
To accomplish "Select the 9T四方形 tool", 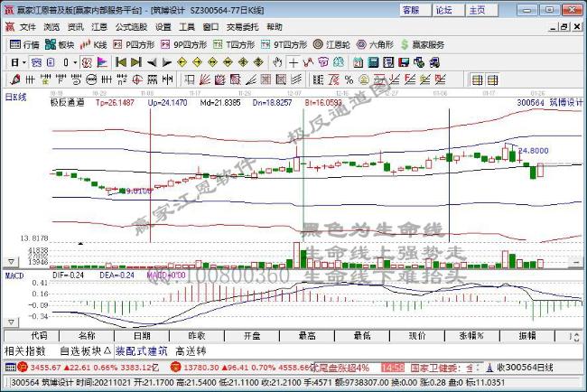I will point(284,45).
